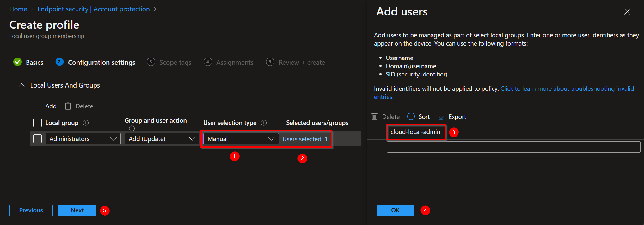This screenshot has height=225, width=644.
Task: Click the green check icon of the Basics step
Action: coord(18,62)
